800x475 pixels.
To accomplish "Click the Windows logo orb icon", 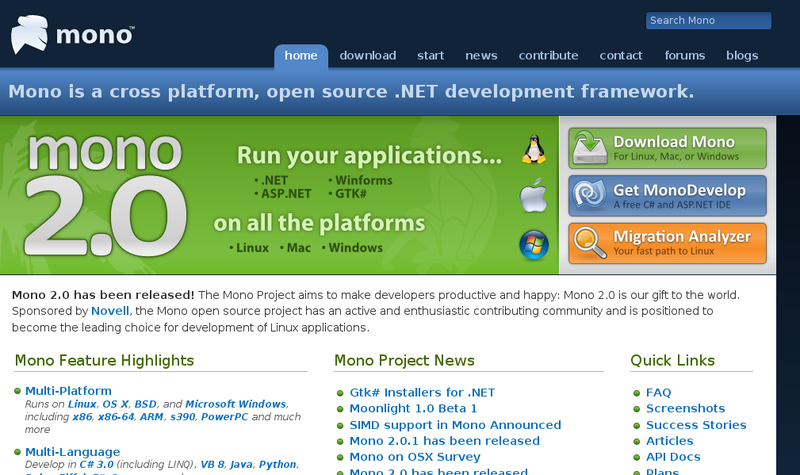I will (x=534, y=244).
